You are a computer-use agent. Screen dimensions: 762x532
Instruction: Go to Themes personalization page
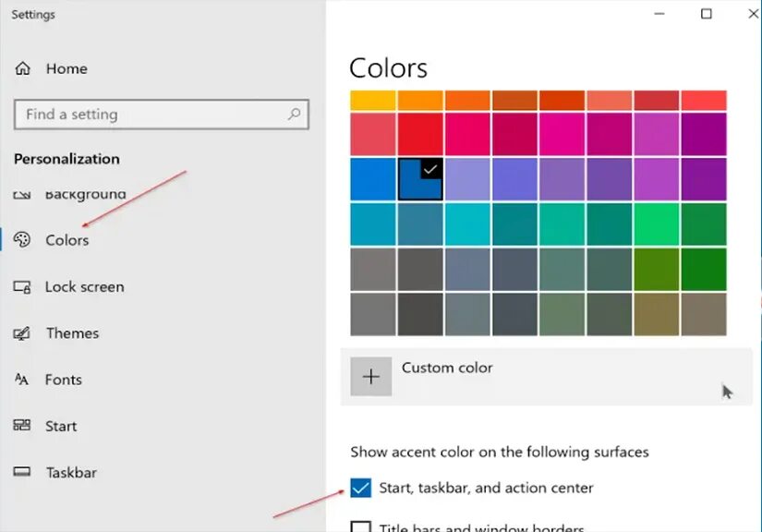pyautogui.click(x=72, y=333)
